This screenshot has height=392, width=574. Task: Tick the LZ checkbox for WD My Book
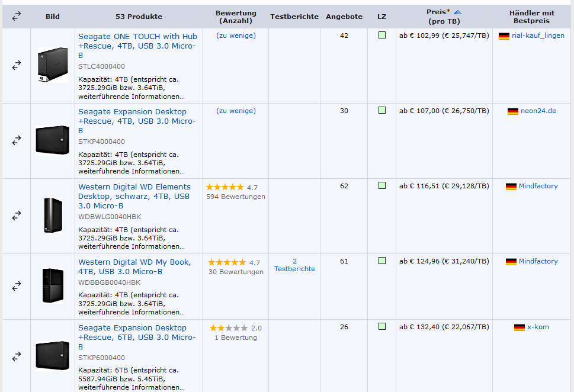tap(382, 261)
